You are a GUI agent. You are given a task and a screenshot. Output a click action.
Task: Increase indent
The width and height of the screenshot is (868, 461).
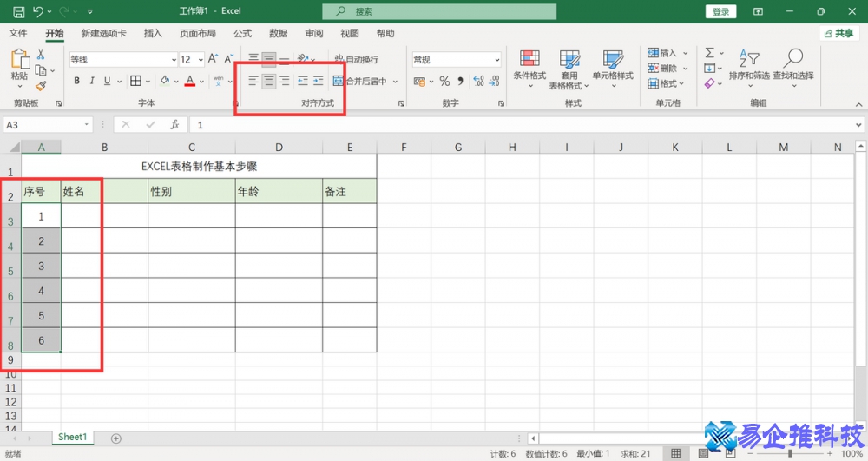(319, 82)
